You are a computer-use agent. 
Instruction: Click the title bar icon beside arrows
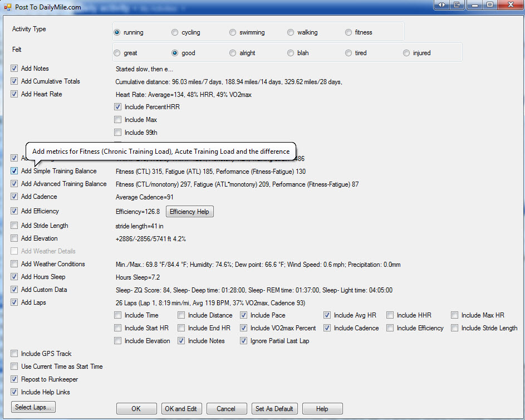tap(457, 4)
